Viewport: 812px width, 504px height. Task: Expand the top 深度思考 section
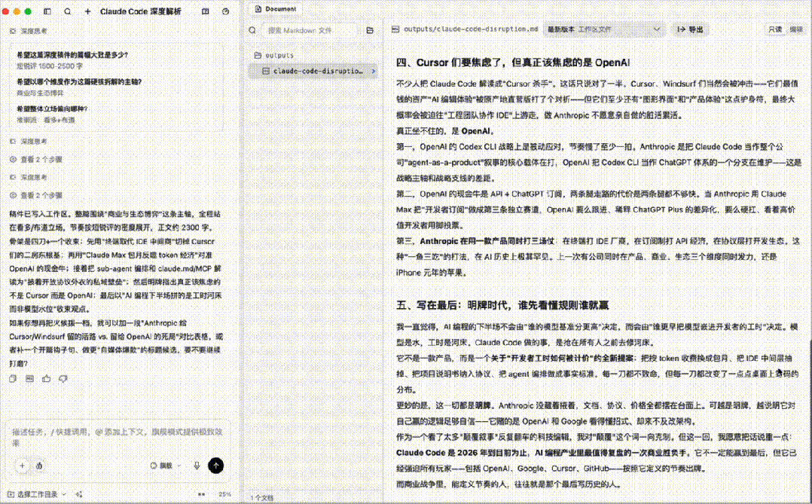(x=29, y=31)
